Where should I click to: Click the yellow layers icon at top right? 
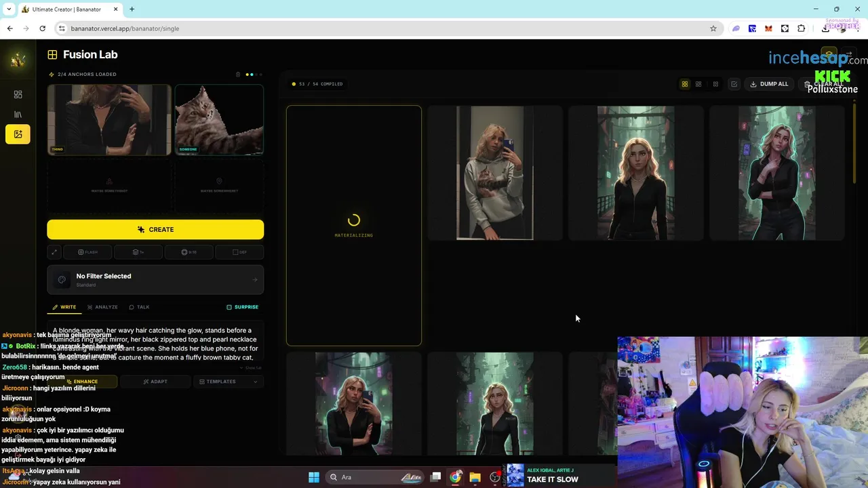point(829,55)
